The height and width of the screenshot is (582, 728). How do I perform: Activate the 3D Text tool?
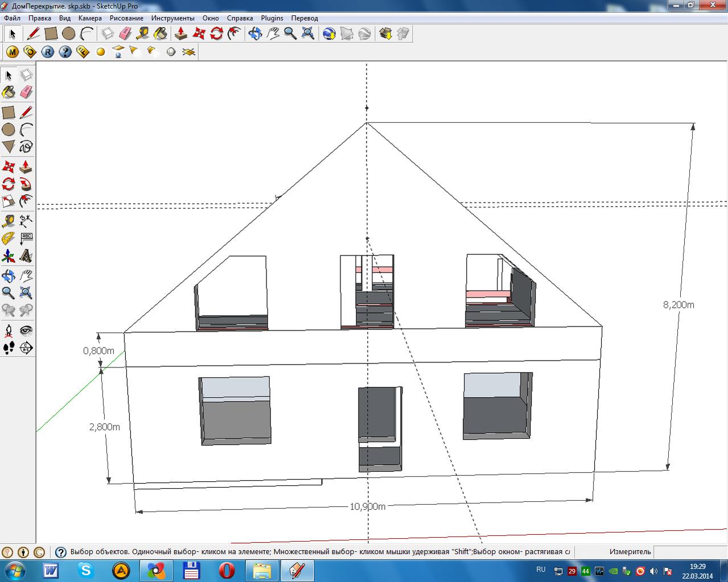pyautogui.click(x=26, y=256)
